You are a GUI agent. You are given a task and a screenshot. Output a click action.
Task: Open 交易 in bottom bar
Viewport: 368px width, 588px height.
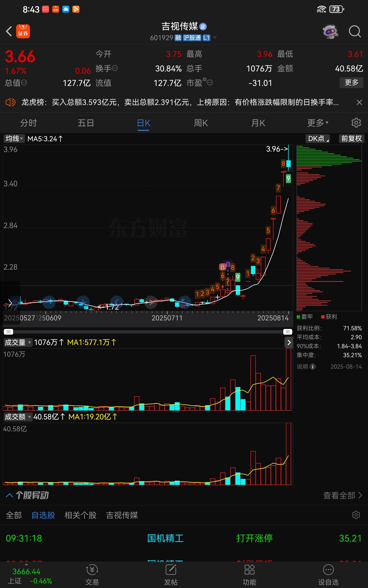click(x=92, y=575)
